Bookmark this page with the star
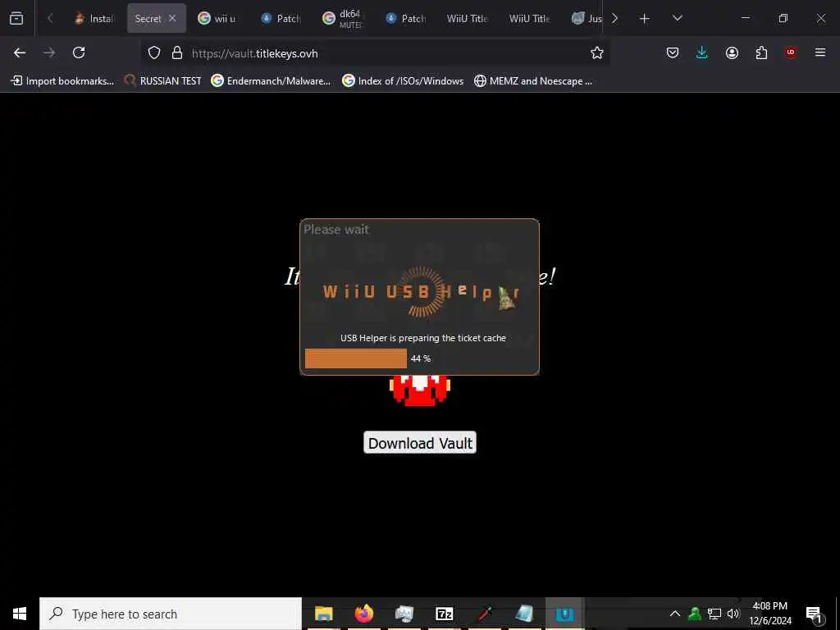The image size is (840, 630). pos(597,52)
